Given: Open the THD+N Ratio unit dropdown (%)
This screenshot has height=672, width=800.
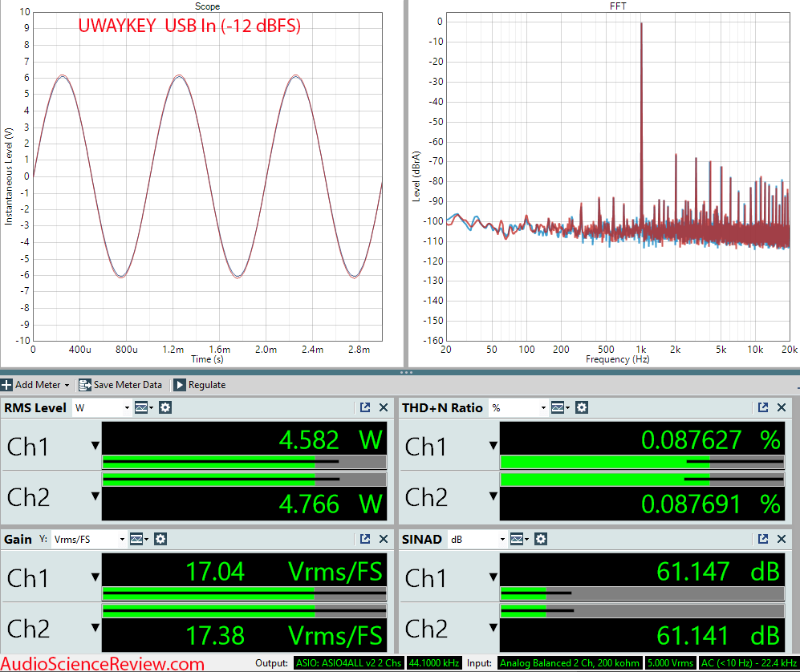Looking at the screenshot, I should (518, 408).
